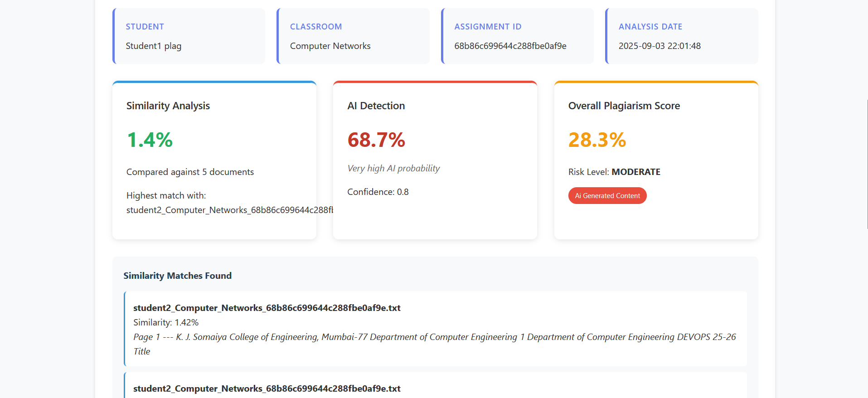This screenshot has width=868, height=398.
Task: Click the truncated filename under 'Highest match with:'
Action: 230,210
